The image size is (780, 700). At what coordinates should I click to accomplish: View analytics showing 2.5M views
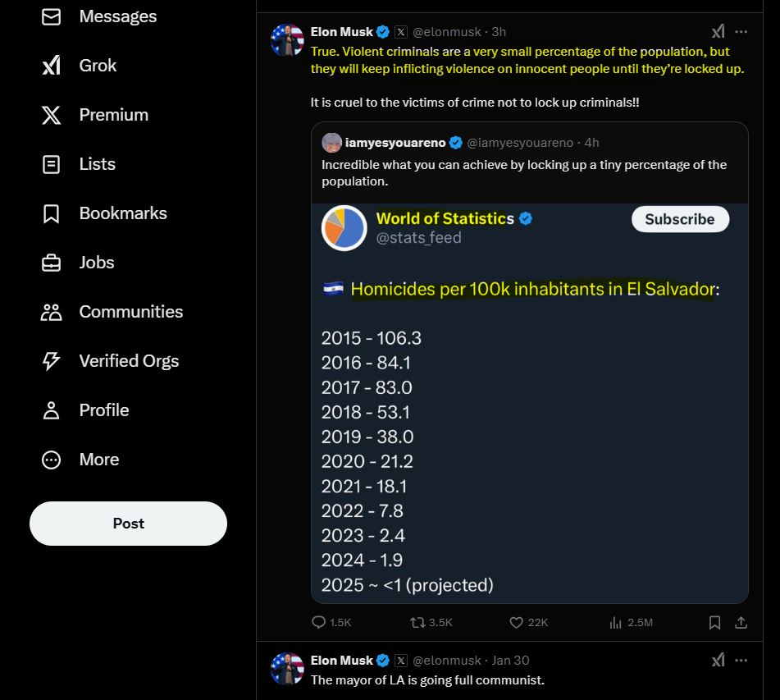click(x=616, y=623)
